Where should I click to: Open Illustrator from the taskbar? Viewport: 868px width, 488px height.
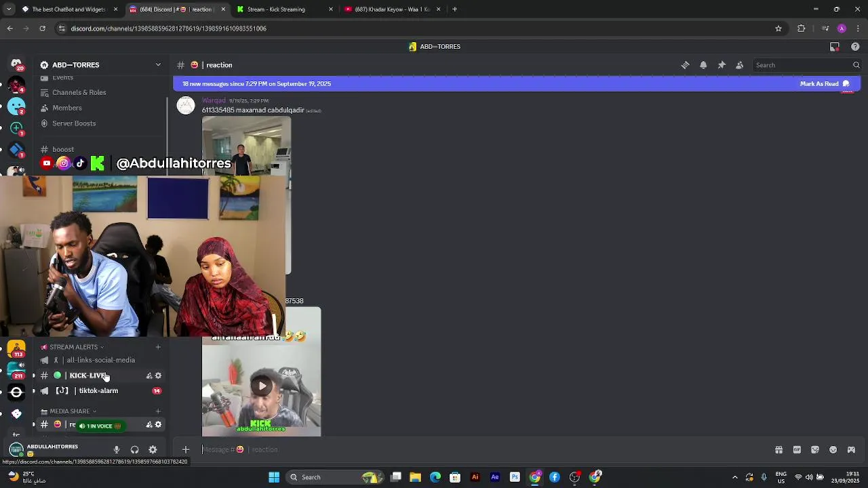tap(475, 477)
